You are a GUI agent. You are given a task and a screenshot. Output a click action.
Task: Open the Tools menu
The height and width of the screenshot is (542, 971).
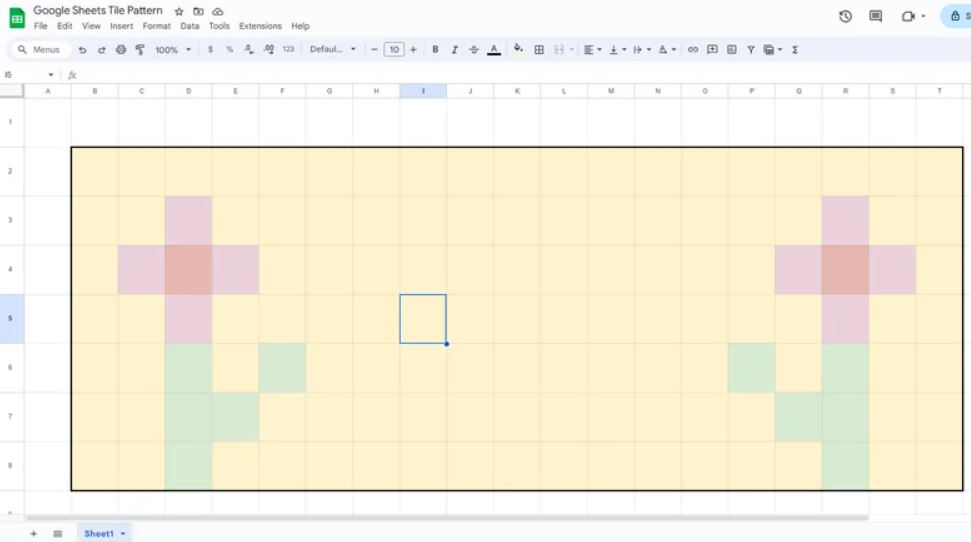(x=219, y=26)
